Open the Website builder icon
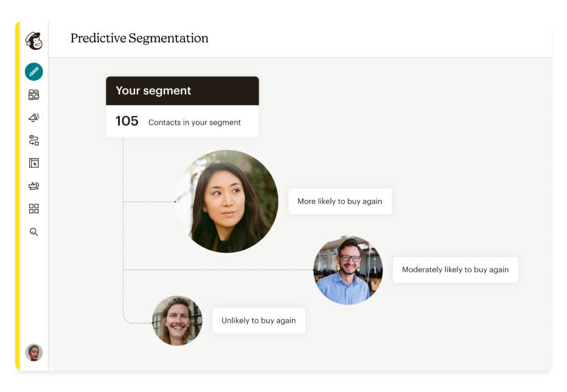The height and width of the screenshot is (392, 567). pos(34,163)
